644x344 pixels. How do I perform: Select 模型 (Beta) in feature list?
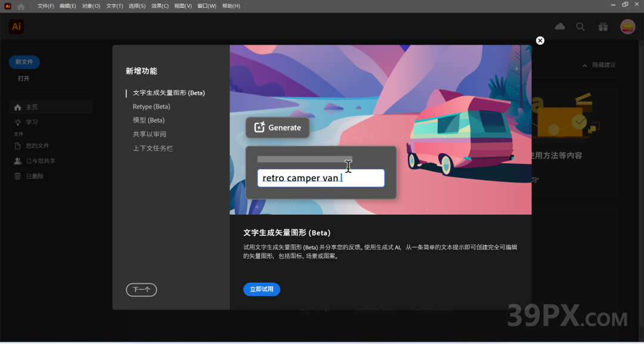(148, 120)
